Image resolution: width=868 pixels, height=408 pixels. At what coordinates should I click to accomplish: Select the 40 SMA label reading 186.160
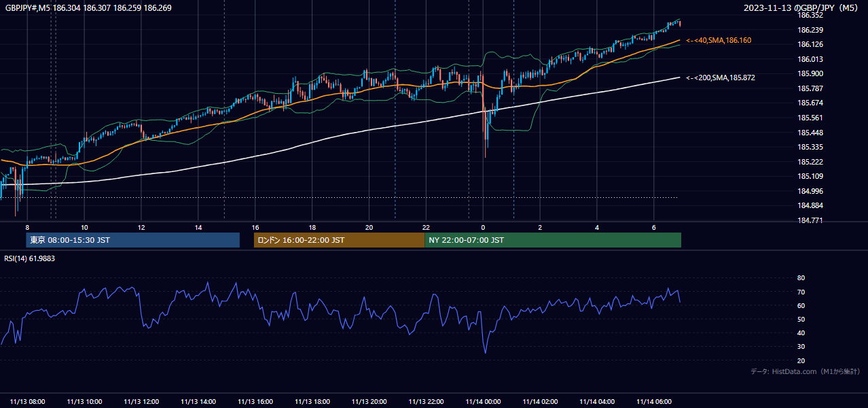[719, 41]
